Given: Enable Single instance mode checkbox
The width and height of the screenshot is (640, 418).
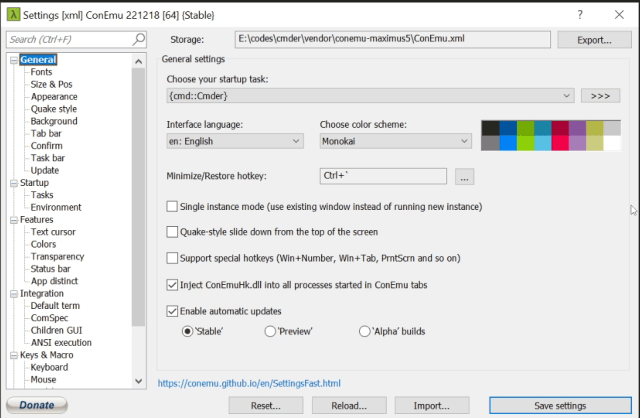Looking at the screenshot, I should [x=172, y=206].
